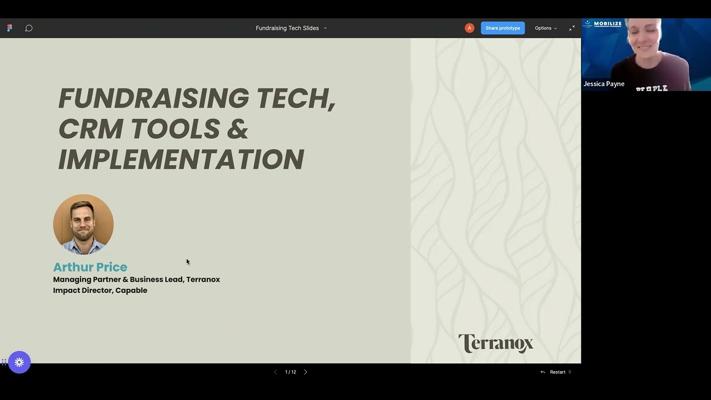
Task: Advance to next slide arrow
Action: 306,372
